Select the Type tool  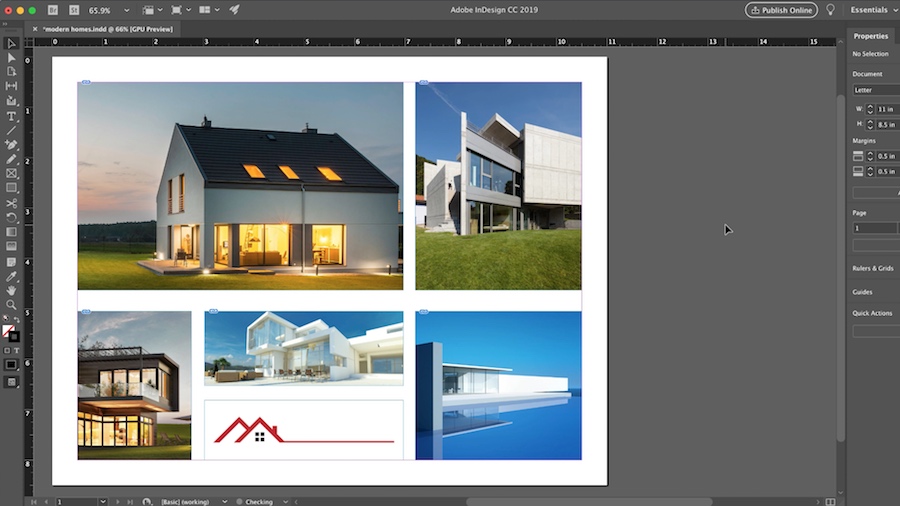click(11, 116)
